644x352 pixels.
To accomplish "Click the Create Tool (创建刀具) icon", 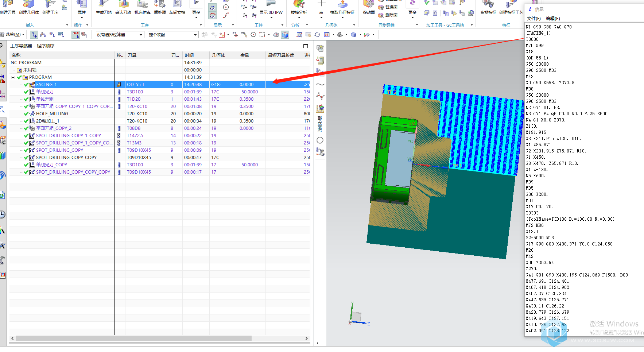I will (x=8, y=4).
